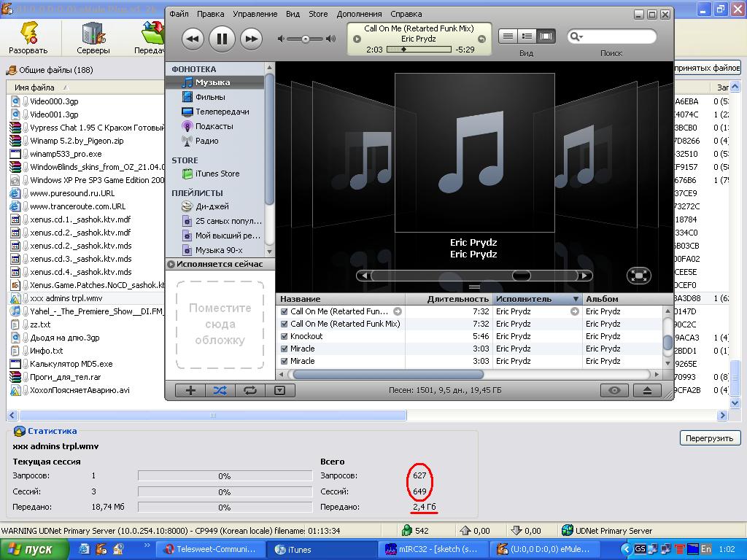Toggle shuffle button at bottom
Screen dimensions: 747x560
(x=220, y=391)
